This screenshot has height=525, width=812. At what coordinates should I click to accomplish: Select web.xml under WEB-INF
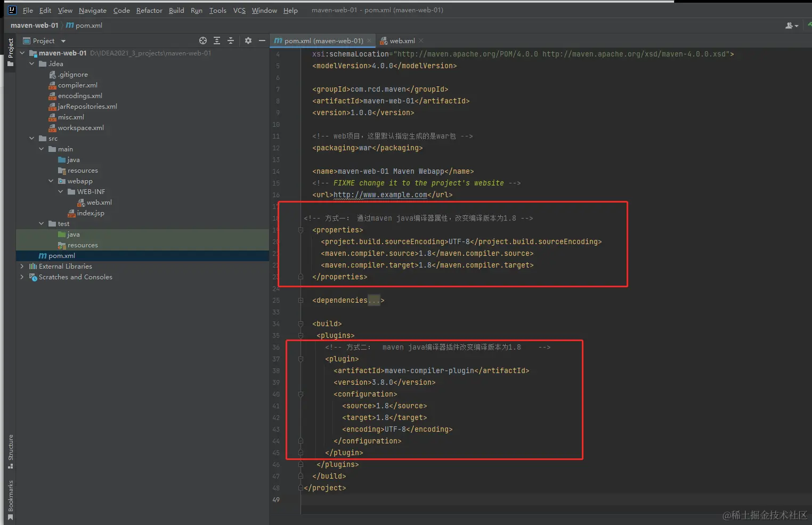click(95, 202)
